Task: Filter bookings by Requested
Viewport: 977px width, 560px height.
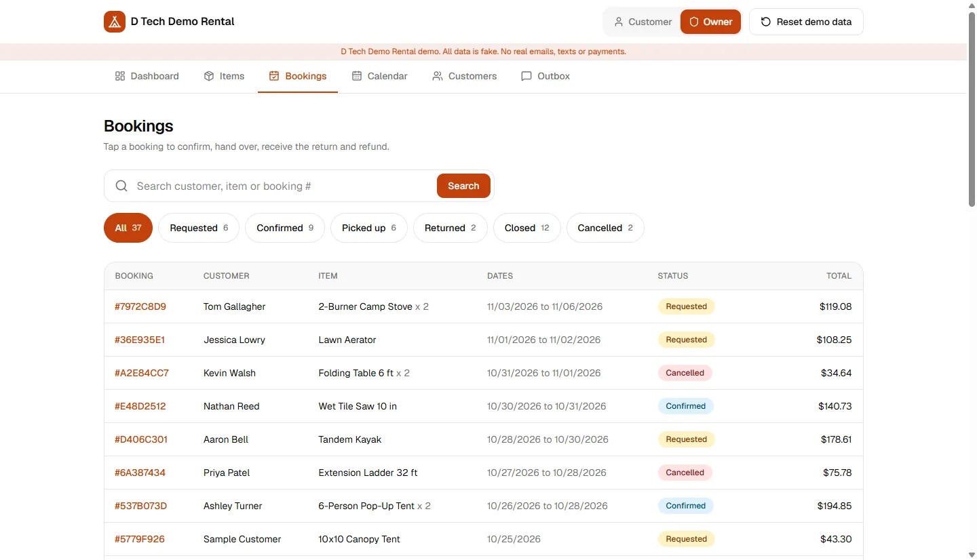Action: point(199,228)
